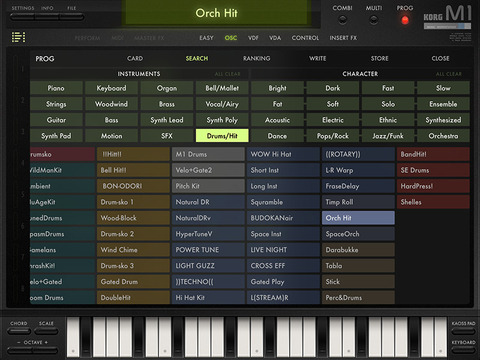Lower the octave with minus button
The width and height of the screenshot is (480, 360).
20,350
